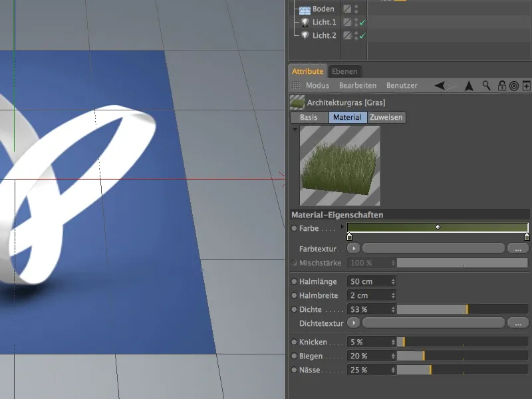Click the grass material preview thumbnail
This screenshot has width=532, height=399.
point(340,166)
